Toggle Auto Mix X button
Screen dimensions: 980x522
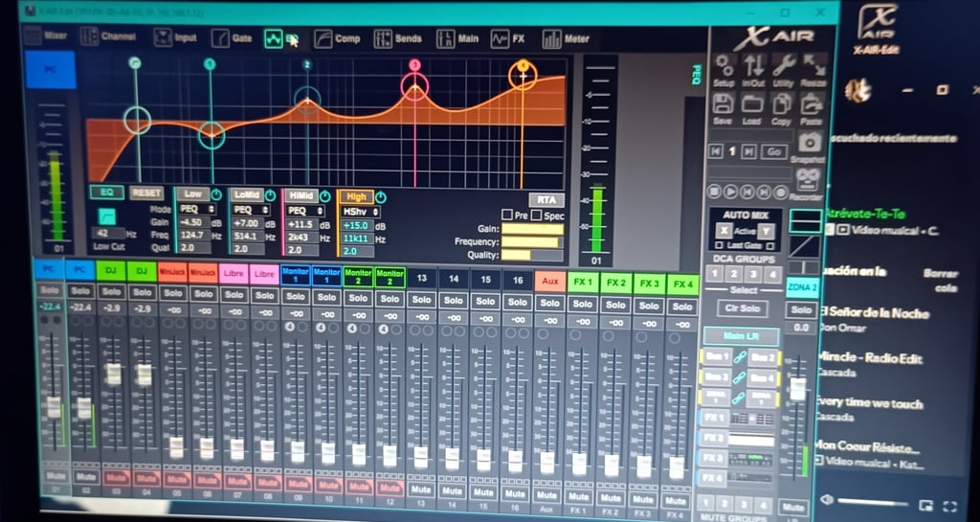coord(724,231)
